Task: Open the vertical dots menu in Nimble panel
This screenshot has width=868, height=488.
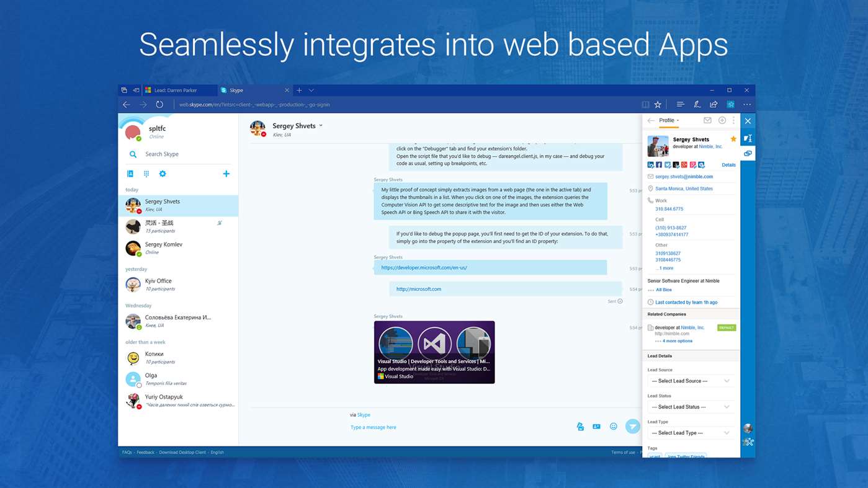Action: (733, 120)
